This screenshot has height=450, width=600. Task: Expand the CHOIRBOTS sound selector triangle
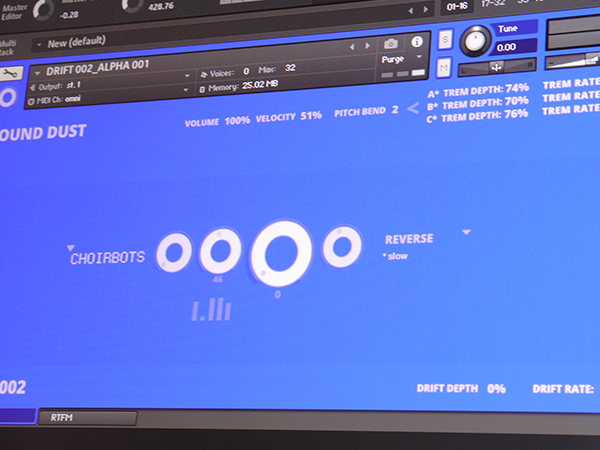tap(70, 248)
